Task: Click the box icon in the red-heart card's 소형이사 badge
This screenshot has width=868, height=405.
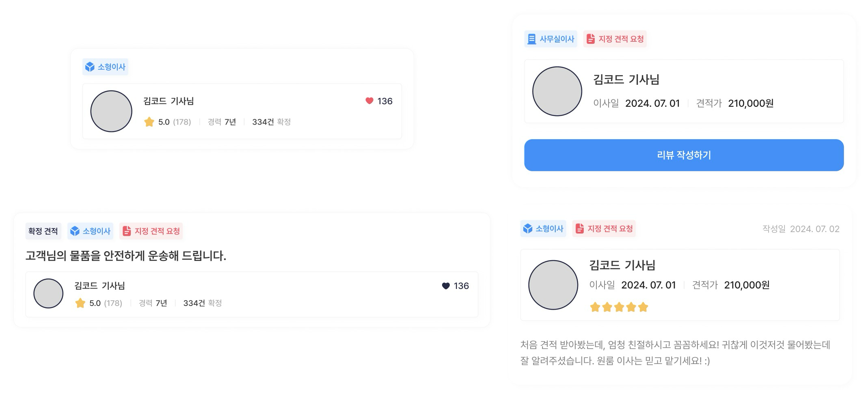Action: pos(90,67)
